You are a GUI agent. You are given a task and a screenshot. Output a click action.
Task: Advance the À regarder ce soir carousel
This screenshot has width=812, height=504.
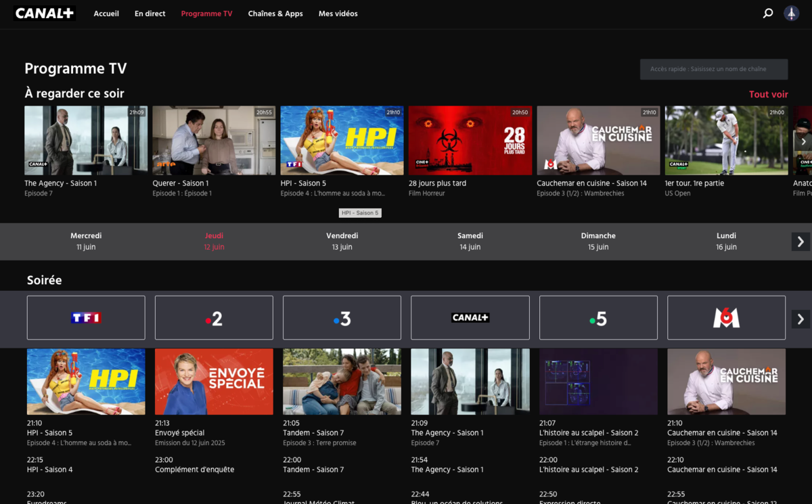tap(803, 141)
